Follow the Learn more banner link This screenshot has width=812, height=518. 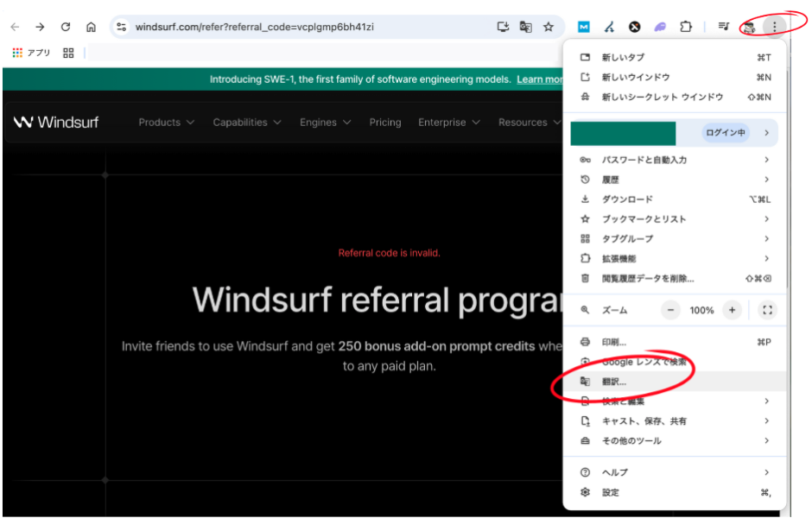coord(540,79)
